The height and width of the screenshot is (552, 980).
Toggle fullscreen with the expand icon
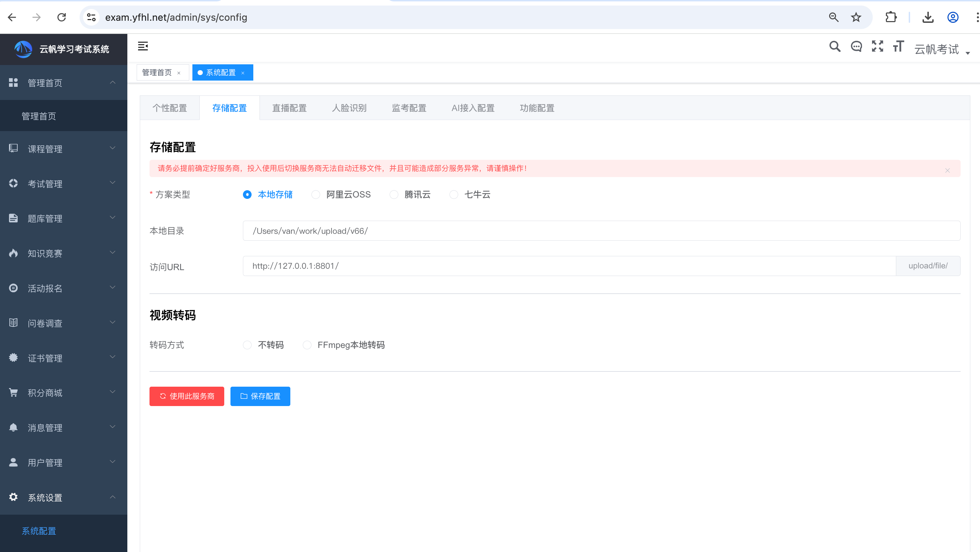[877, 46]
